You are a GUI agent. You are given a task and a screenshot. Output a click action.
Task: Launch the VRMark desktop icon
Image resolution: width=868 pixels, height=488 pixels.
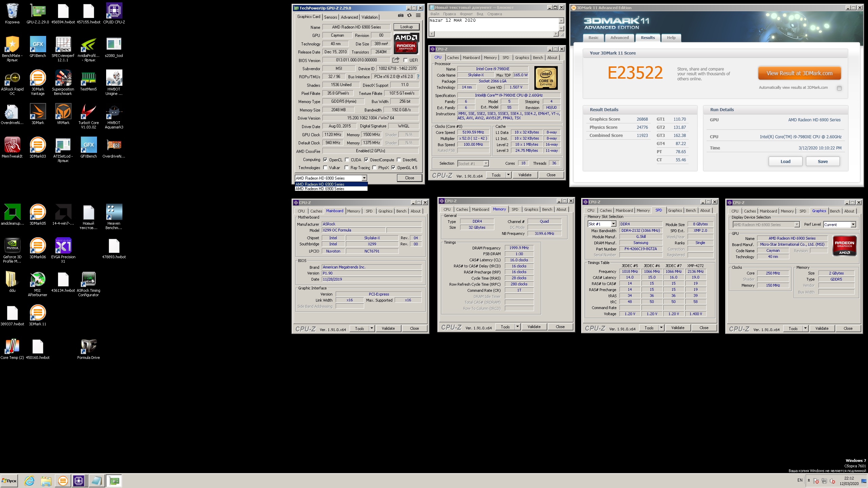[x=63, y=114]
